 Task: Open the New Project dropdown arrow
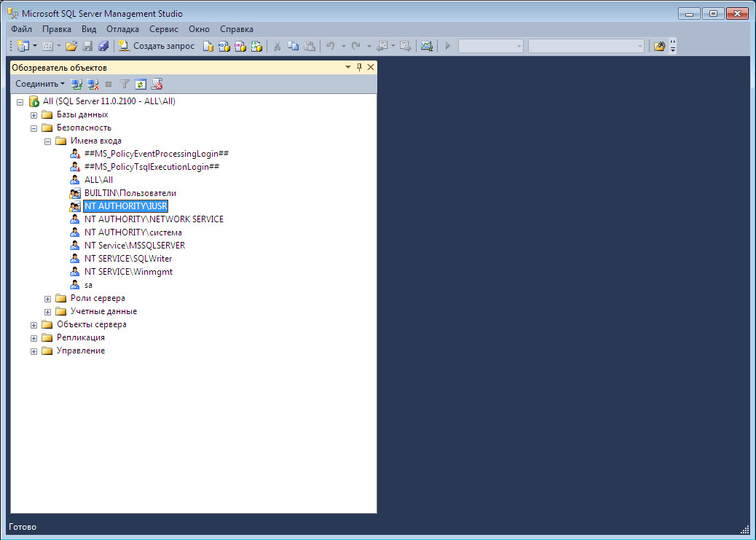tap(35, 46)
